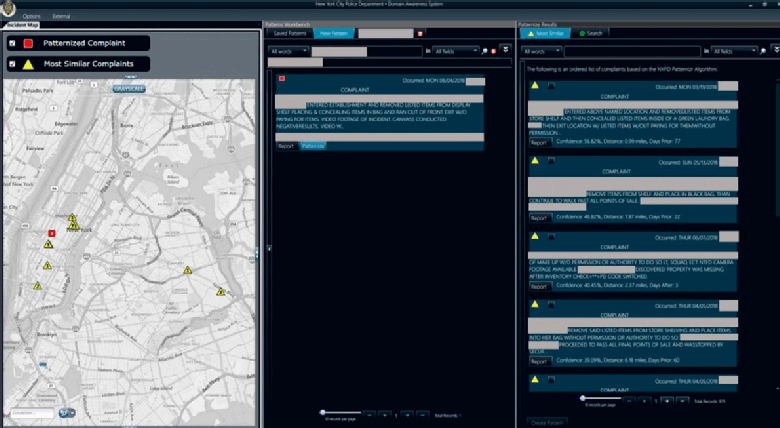
Task: Toggle Patternized Complaint layer checkbox
Action: 12,43
